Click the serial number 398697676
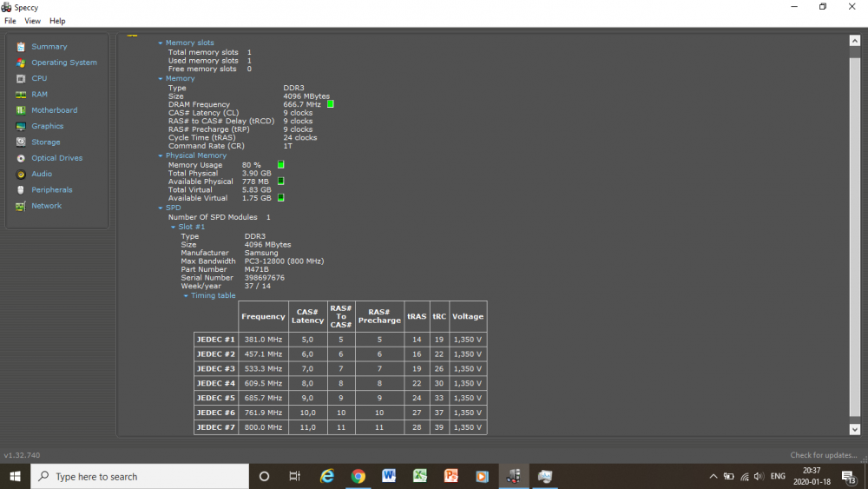Viewport: 868px width, 489px height. click(x=265, y=278)
